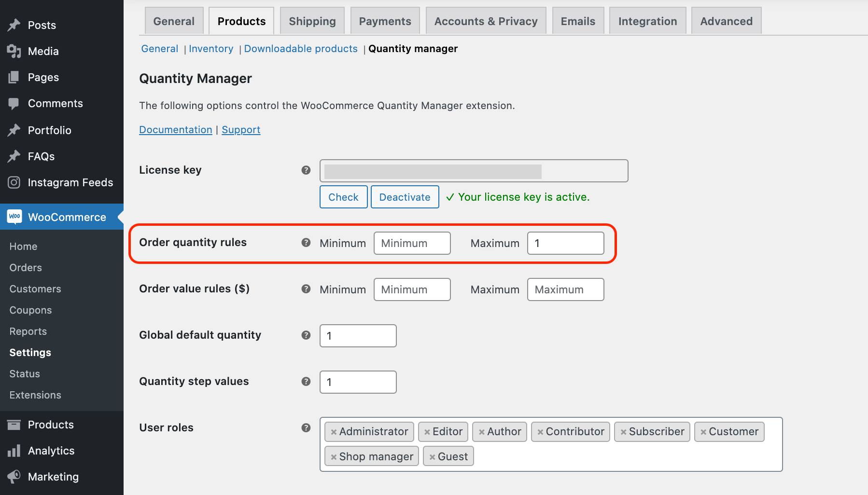Click the Pages icon in sidebar
868x495 pixels.
pyautogui.click(x=14, y=77)
